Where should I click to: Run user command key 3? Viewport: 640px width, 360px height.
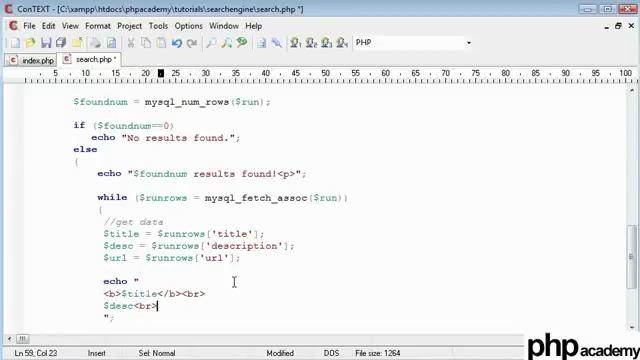[x=327, y=42]
